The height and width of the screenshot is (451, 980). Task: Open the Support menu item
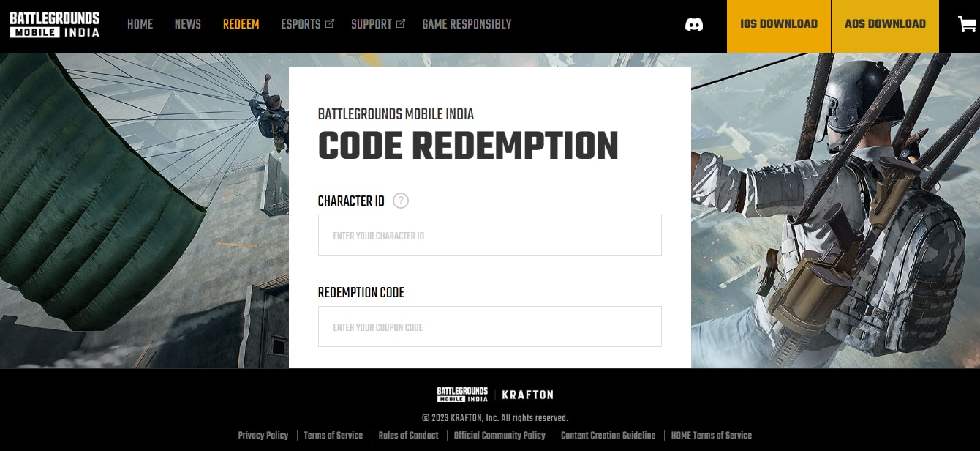click(372, 24)
